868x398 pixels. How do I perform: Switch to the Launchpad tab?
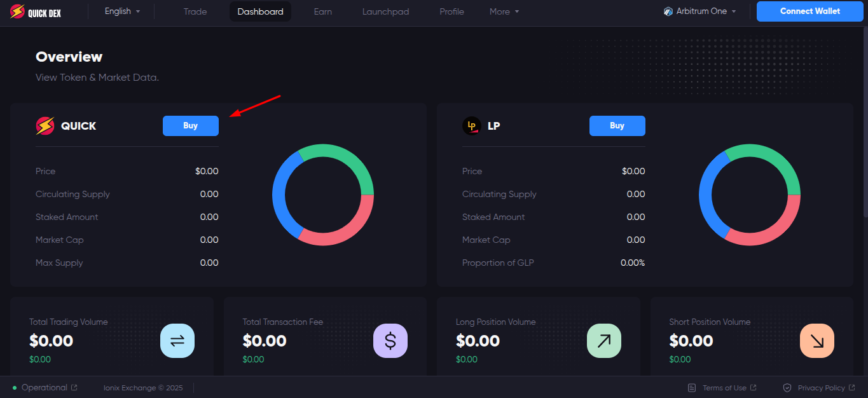point(386,11)
